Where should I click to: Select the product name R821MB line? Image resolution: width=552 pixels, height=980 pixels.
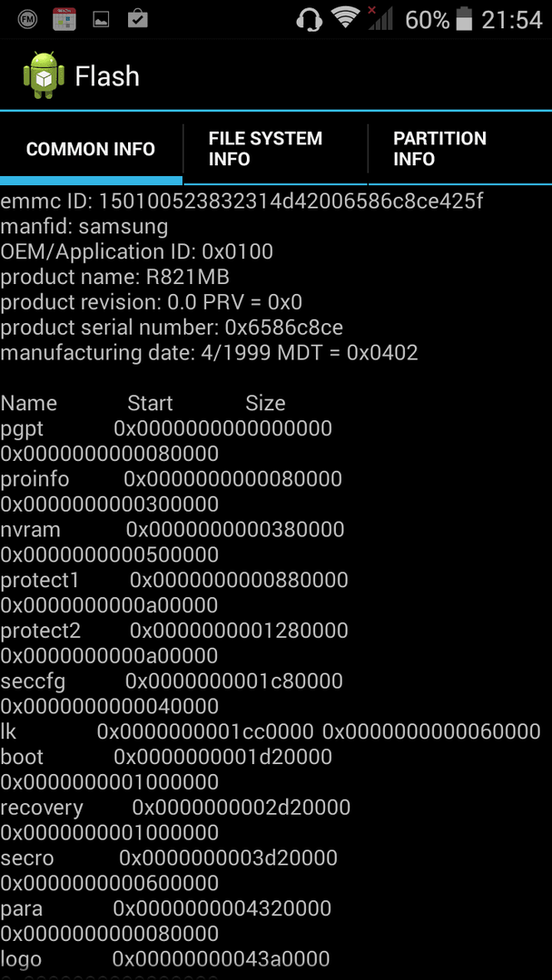coord(115,277)
